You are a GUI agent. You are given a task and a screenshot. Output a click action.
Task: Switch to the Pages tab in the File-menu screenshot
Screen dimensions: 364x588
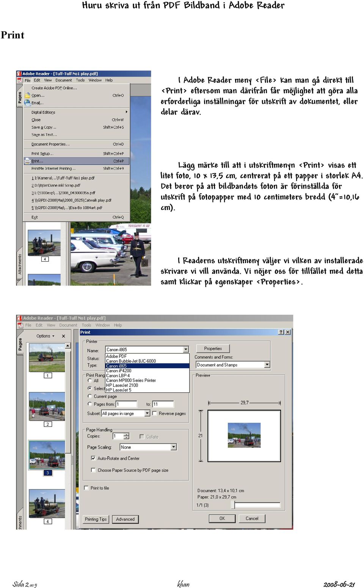click(20, 98)
